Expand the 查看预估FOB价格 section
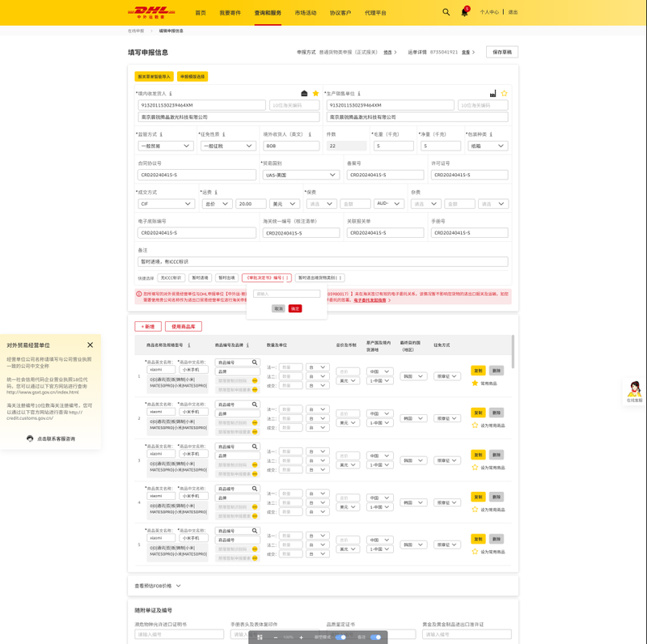The height and width of the screenshot is (644, 647). click(x=158, y=586)
